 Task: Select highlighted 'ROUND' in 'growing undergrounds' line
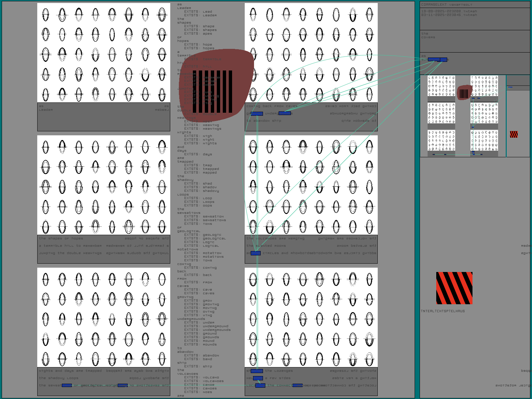285,114
